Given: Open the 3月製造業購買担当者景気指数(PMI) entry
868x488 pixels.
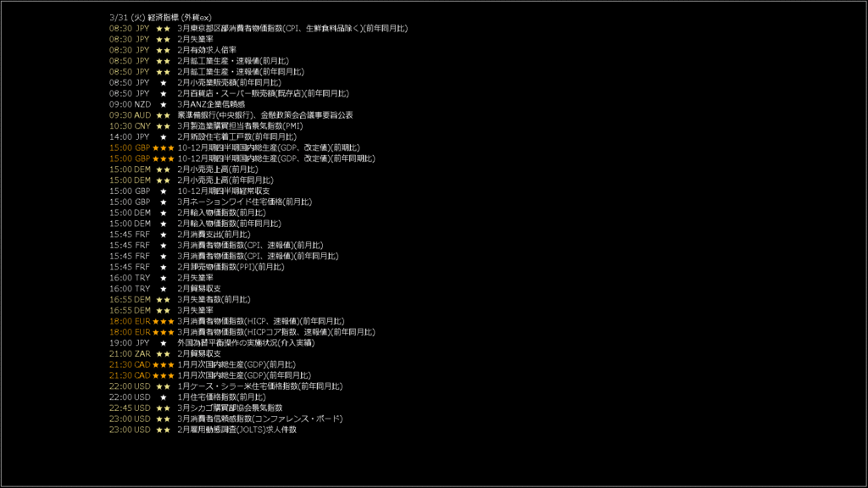Looking at the screenshot, I should click(x=240, y=125).
